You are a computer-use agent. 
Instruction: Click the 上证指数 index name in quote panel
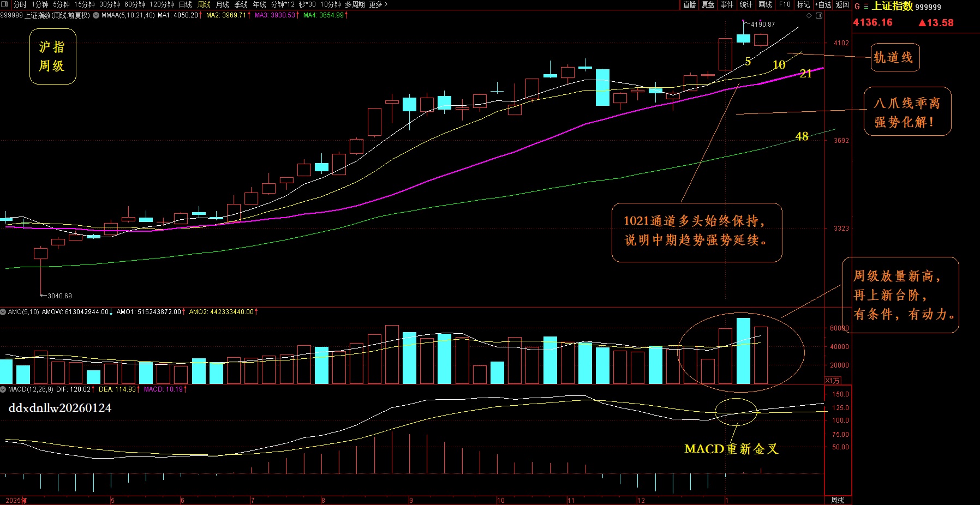[893, 6]
